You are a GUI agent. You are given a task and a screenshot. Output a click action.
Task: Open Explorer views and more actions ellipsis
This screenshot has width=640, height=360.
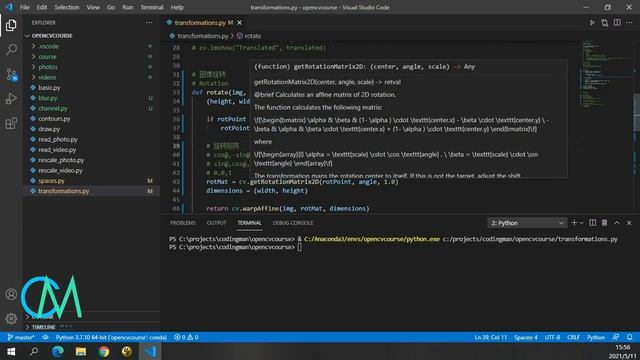149,22
